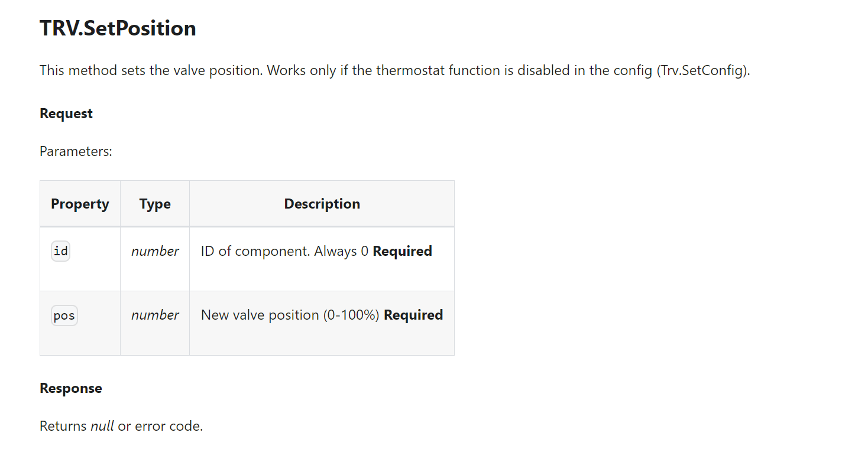Screen dimensions: 868x452
Task: Select the Type column header
Action: tap(155, 204)
